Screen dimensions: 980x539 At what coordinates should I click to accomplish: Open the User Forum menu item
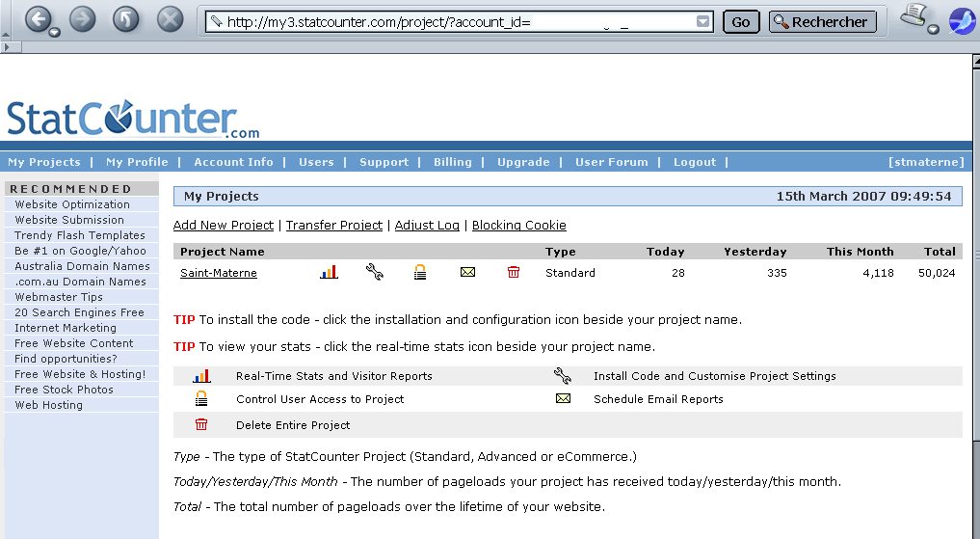[x=611, y=162]
